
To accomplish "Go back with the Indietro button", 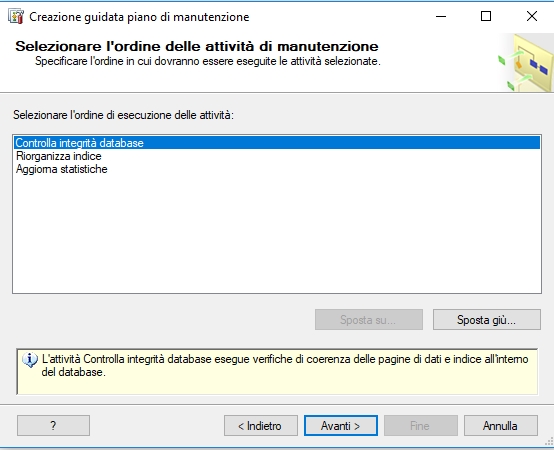I will pyautogui.click(x=261, y=426).
